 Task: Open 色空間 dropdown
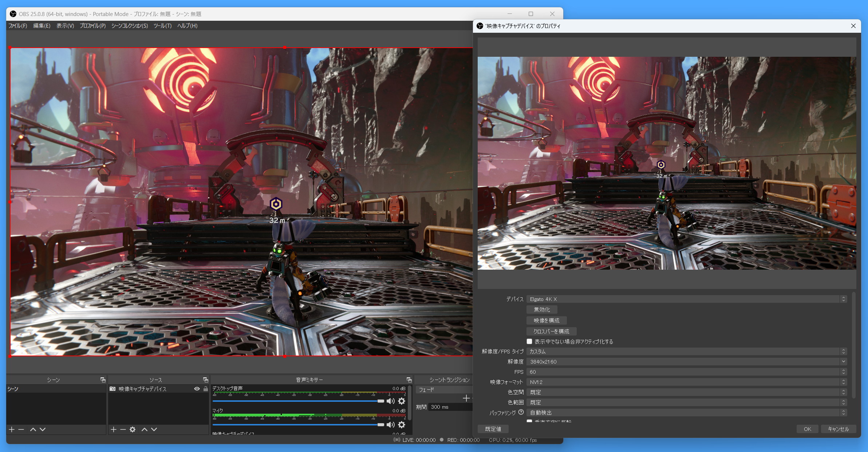pos(687,392)
